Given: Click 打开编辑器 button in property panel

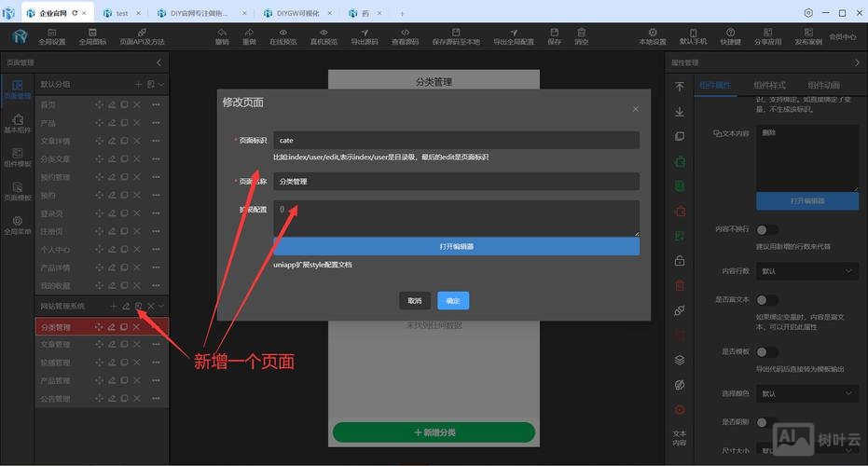Looking at the screenshot, I should pos(807,201).
